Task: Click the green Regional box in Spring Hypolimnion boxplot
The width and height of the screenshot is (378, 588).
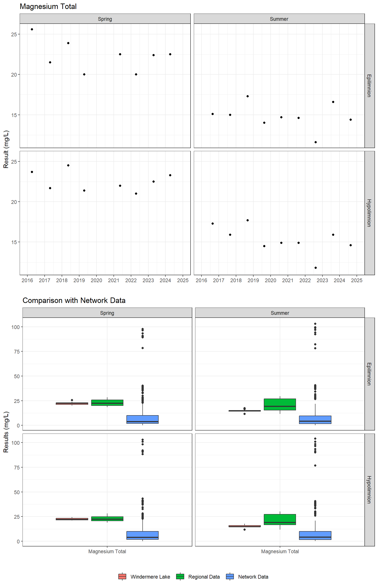Action: [107, 519]
